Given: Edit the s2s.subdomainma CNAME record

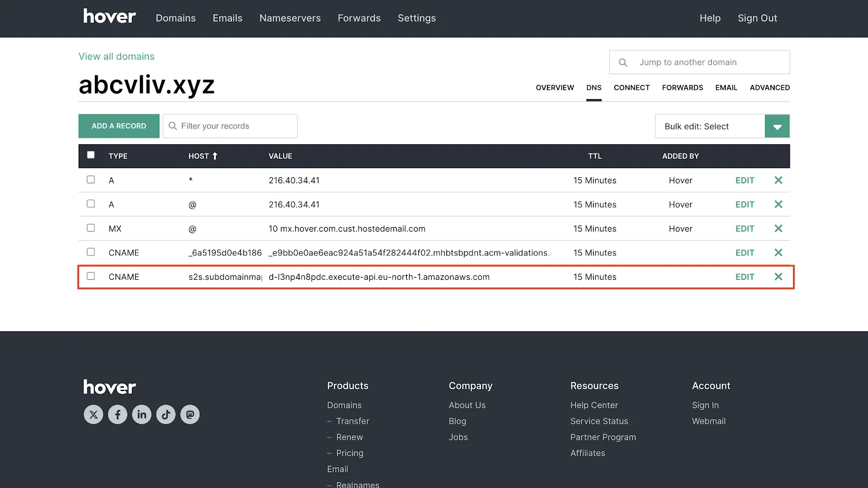Looking at the screenshot, I should pyautogui.click(x=745, y=277).
